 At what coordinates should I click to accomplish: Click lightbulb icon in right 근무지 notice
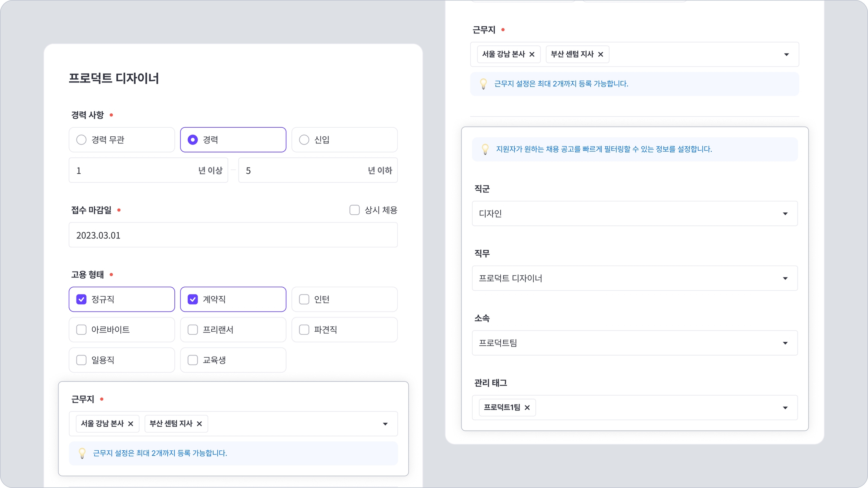(x=483, y=84)
